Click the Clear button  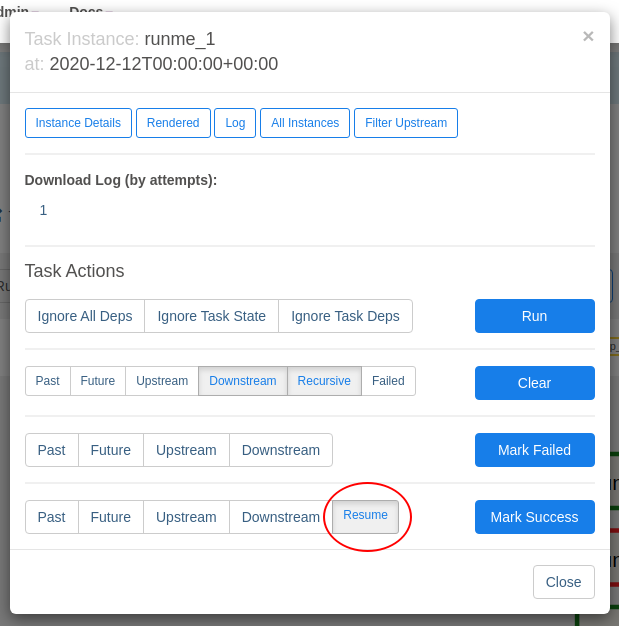click(535, 383)
